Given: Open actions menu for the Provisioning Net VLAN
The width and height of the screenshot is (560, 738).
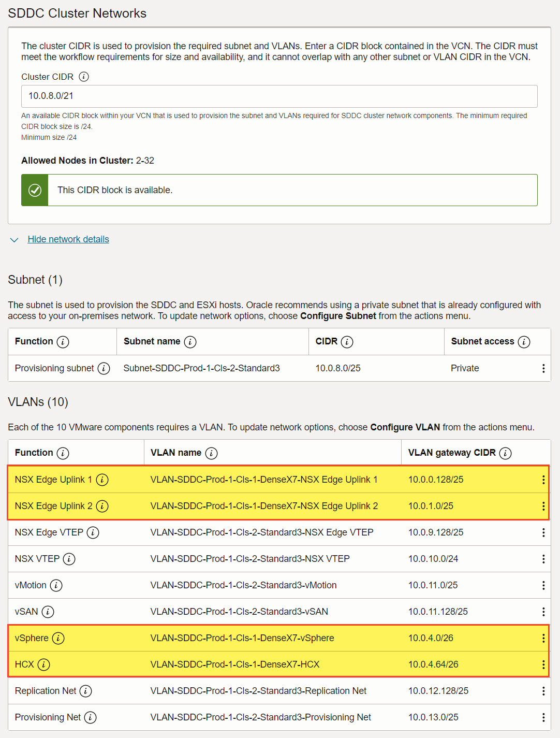Looking at the screenshot, I should 543,717.
